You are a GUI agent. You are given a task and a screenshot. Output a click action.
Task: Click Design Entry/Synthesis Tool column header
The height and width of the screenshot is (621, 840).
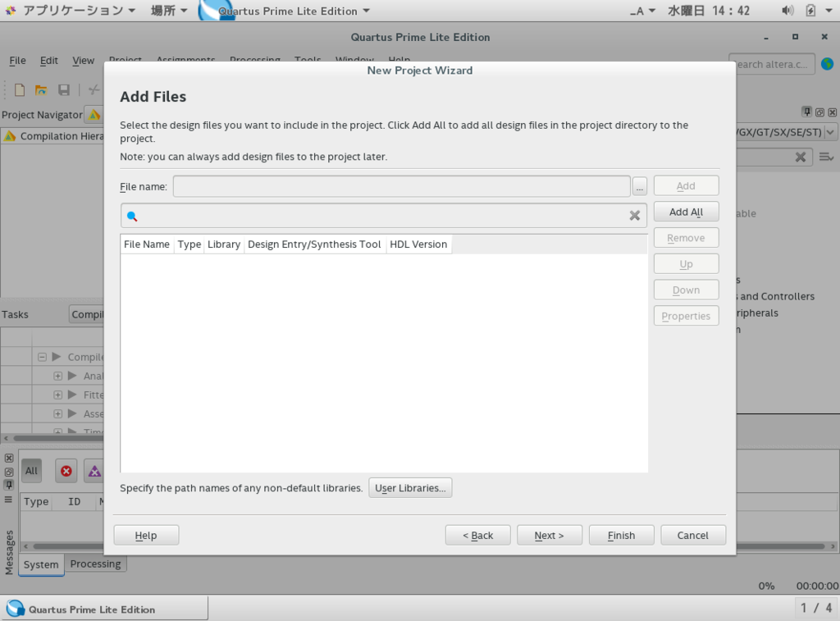coord(314,244)
